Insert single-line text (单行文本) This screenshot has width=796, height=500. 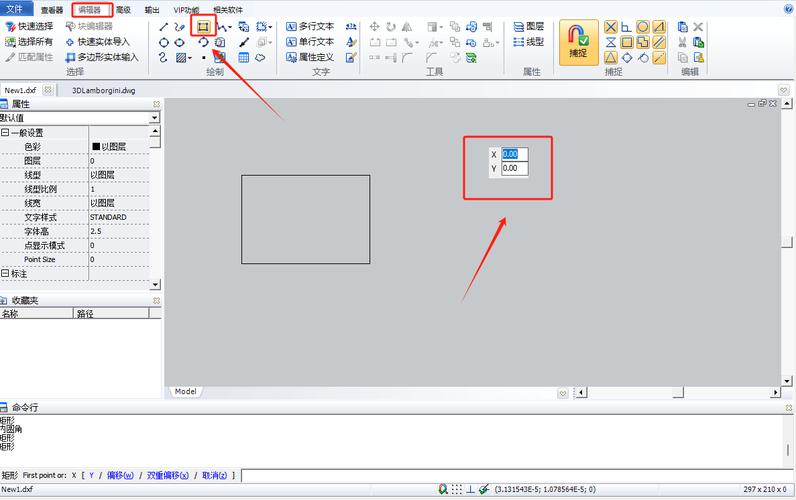(310, 42)
